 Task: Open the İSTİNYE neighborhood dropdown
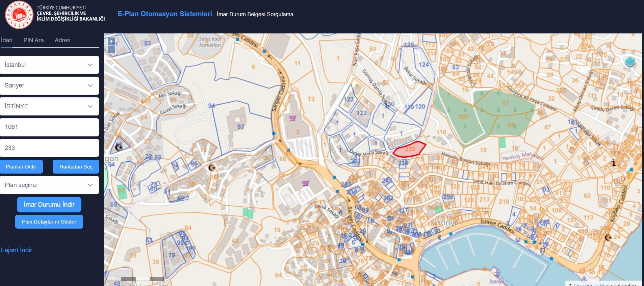pos(50,106)
